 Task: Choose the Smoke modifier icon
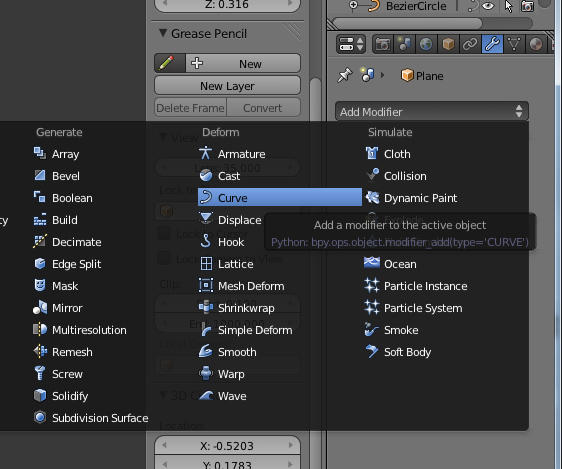click(x=372, y=330)
